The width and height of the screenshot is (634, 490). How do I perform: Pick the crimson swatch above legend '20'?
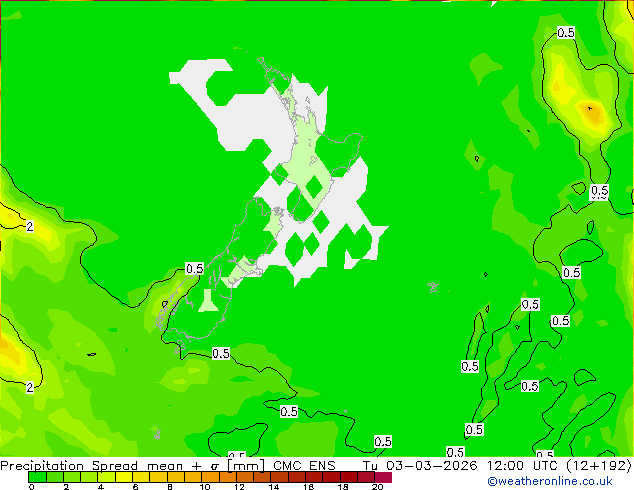click(x=383, y=477)
